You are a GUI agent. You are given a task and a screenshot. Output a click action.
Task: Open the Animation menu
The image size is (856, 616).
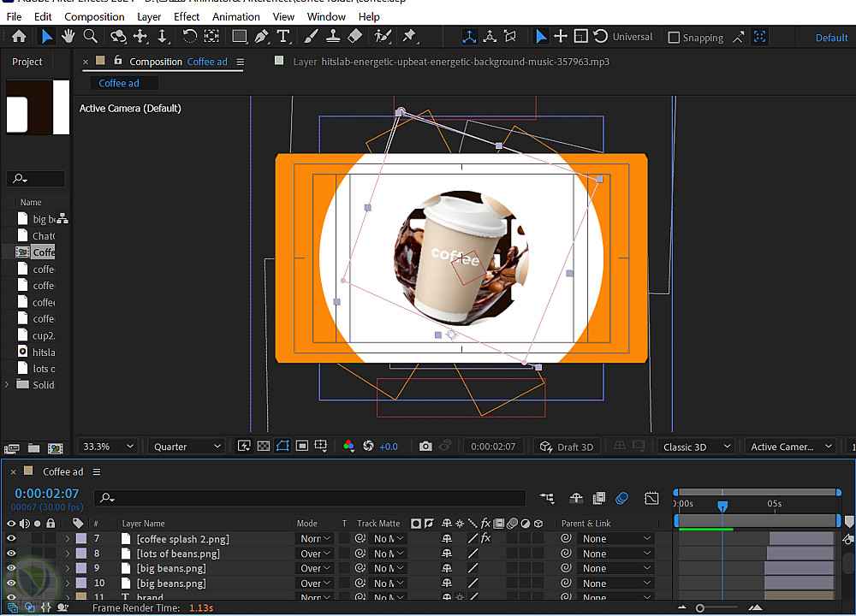click(x=236, y=16)
